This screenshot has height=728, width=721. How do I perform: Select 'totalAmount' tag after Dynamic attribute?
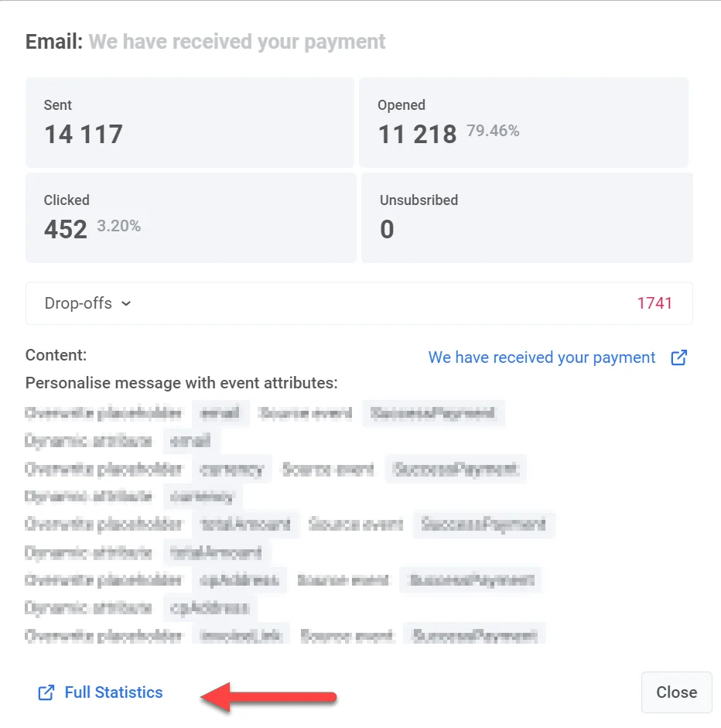(217, 552)
